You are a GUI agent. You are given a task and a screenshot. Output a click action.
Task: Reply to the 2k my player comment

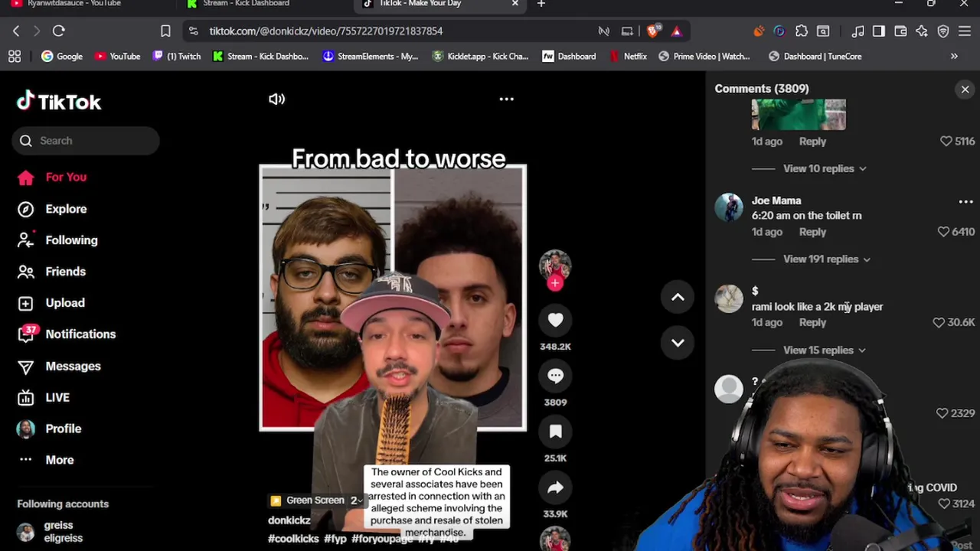coord(812,322)
